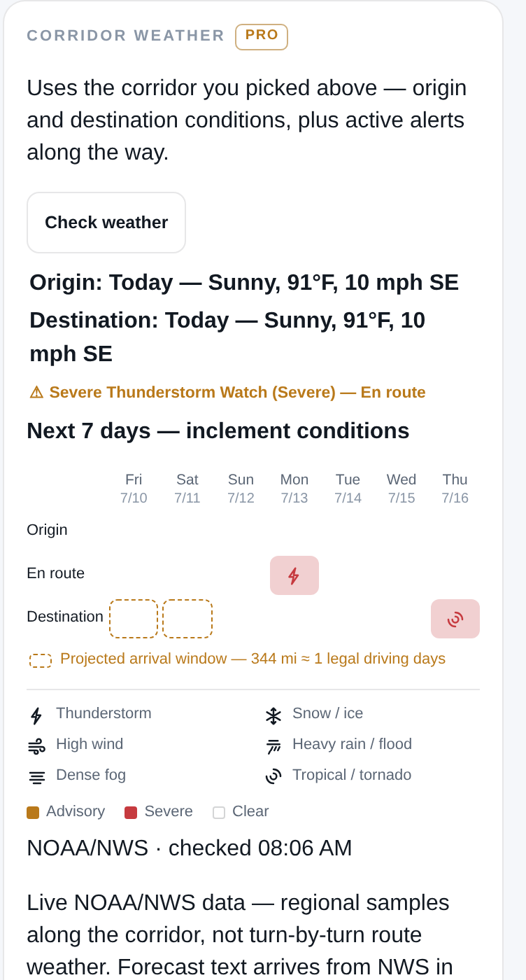Select the PRO badge
Screen dimensions: 526x980
(x=262, y=36)
